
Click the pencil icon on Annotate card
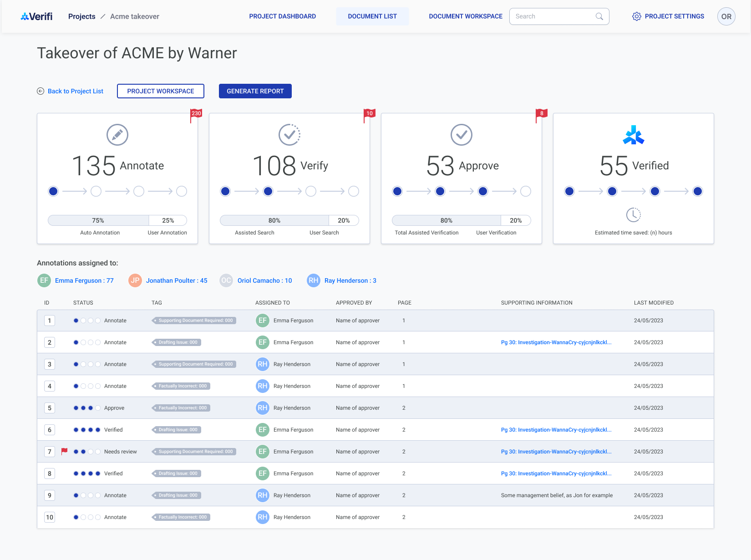(117, 135)
